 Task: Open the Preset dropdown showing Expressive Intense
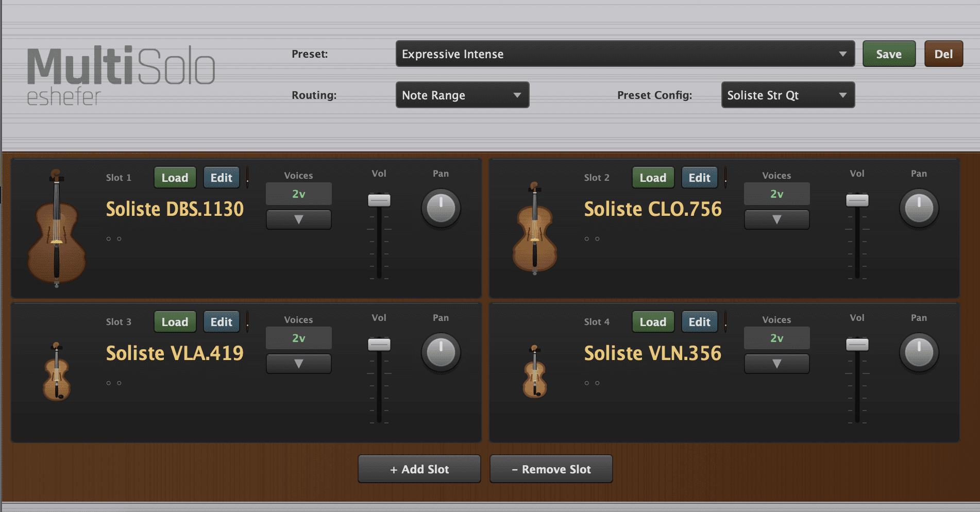tap(624, 54)
